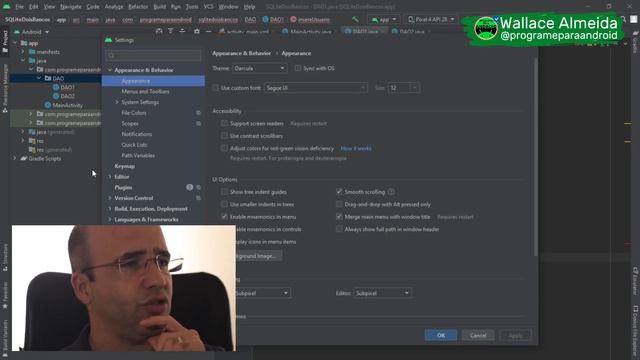Open the Emulator tool window on right
640x360 pixels.
[x=635, y=281]
